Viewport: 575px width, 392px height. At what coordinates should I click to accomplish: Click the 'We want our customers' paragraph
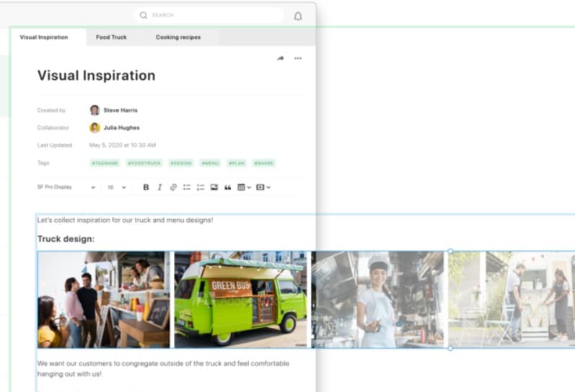click(x=163, y=368)
